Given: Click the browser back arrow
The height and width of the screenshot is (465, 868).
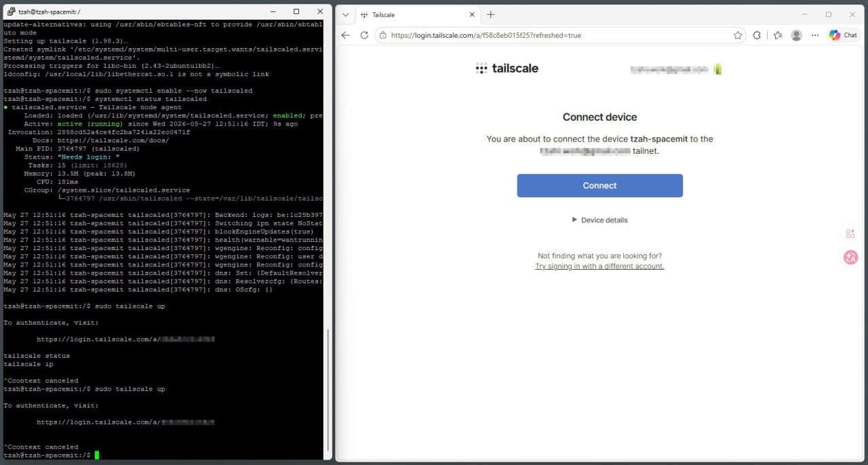Looking at the screenshot, I should pos(346,35).
